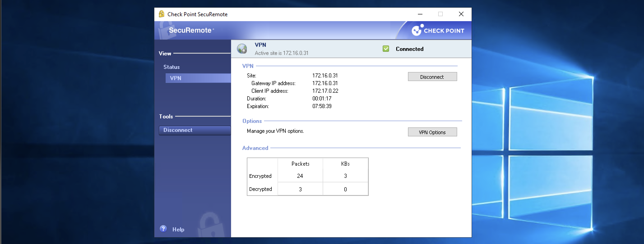Viewport: 644px width, 244px height.
Task: Click the Disconnect button beside Site info
Action: 432,77
